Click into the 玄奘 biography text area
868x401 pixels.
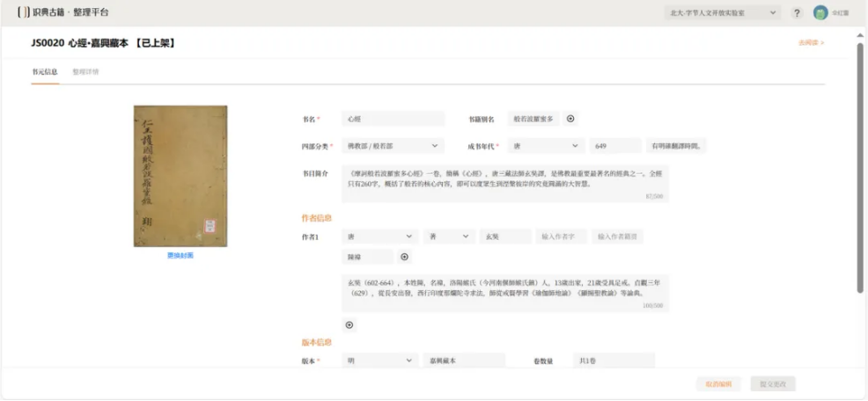click(x=505, y=293)
